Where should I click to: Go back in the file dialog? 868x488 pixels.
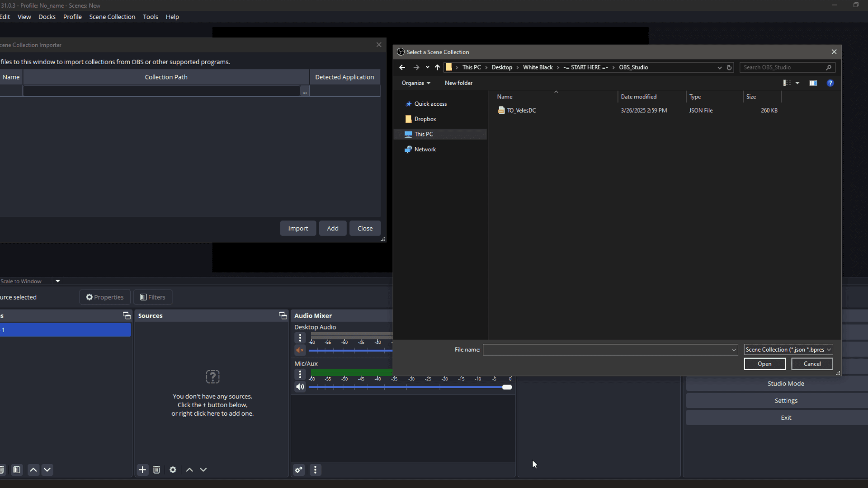[x=402, y=67]
